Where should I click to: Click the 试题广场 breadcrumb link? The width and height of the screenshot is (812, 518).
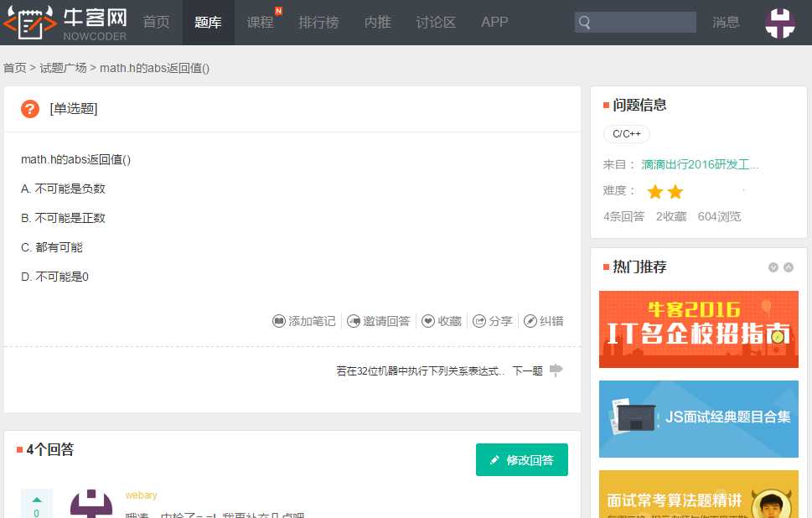(63, 68)
